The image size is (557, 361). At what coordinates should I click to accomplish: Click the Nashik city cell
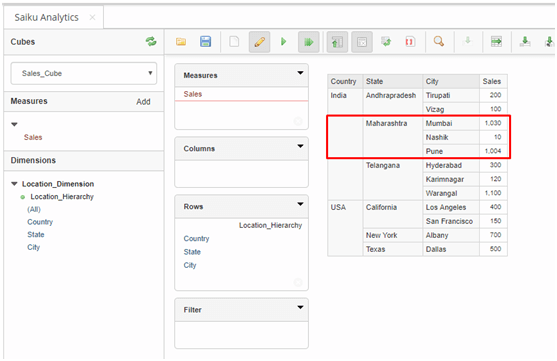click(451, 137)
